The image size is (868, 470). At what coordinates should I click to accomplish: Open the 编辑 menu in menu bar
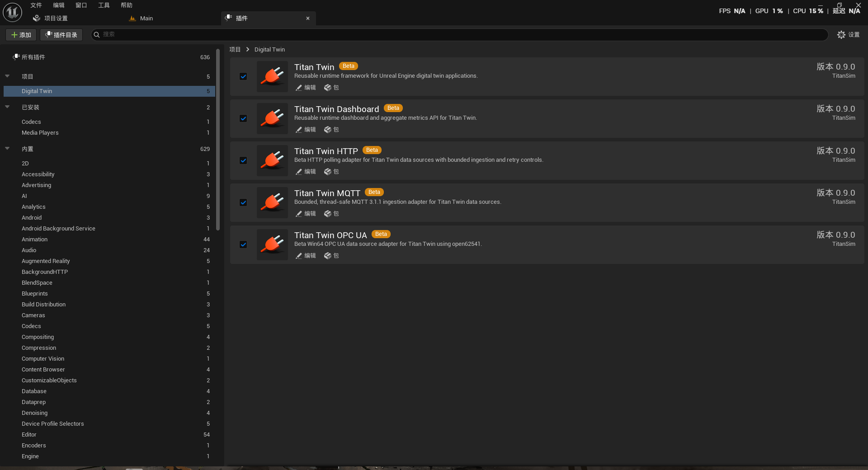point(59,5)
